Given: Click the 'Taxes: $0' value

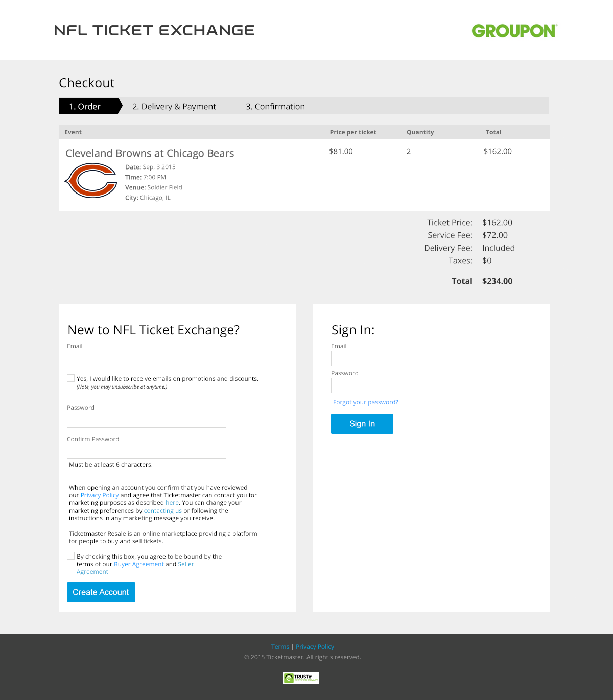Looking at the screenshot, I should coord(487,261).
